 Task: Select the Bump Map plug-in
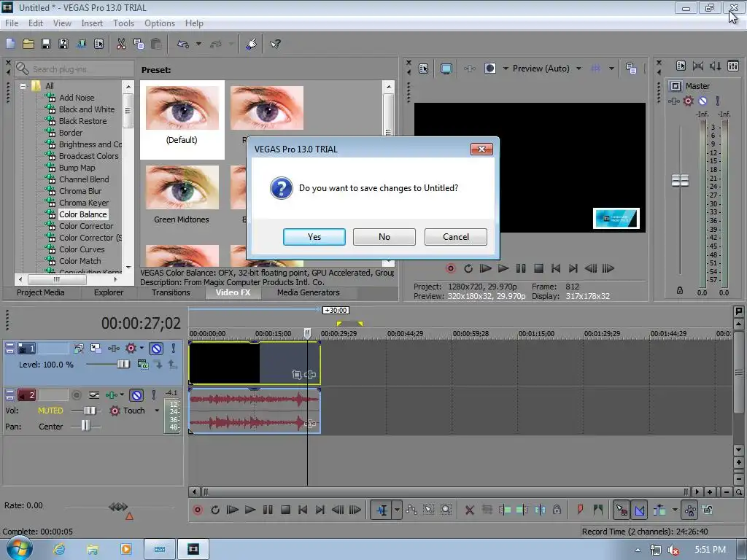77,168
